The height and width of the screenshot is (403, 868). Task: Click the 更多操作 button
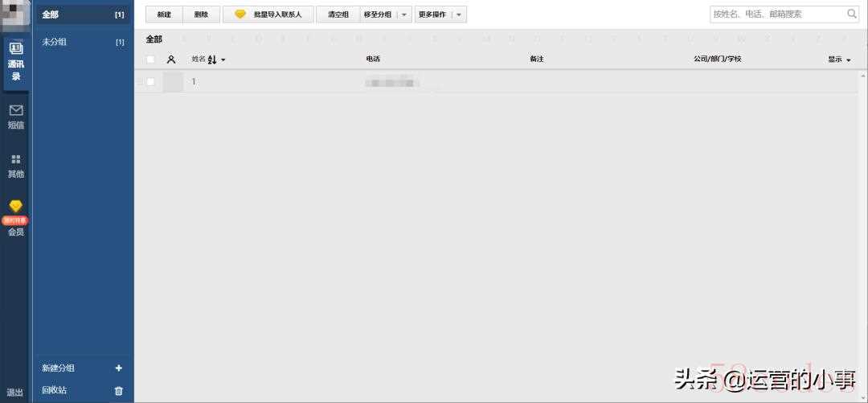pos(433,15)
